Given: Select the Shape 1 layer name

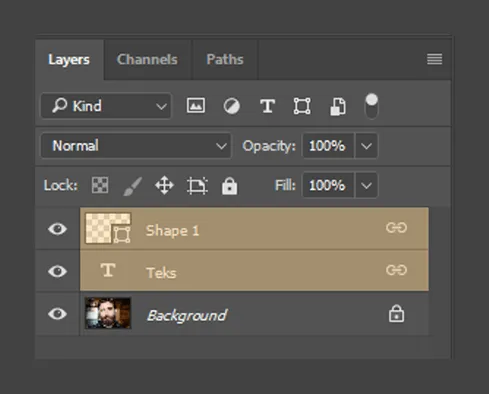Looking at the screenshot, I should (172, 230).
